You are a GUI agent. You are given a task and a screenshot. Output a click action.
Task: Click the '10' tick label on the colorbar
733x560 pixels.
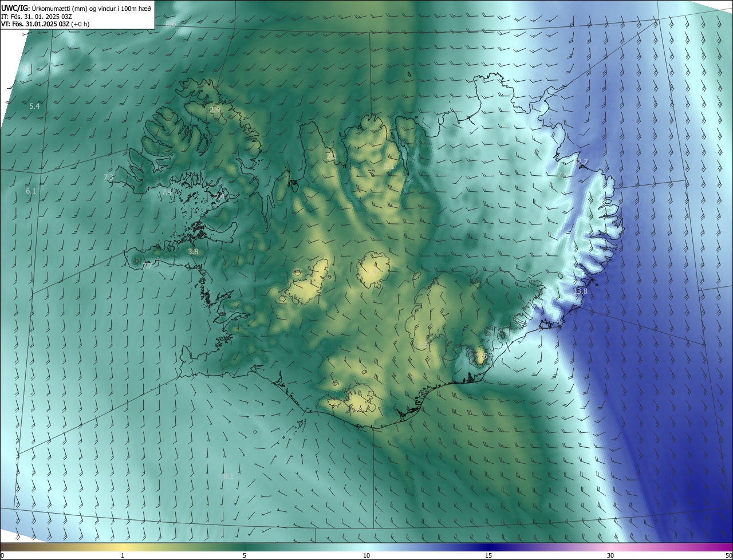pos(366,555)
